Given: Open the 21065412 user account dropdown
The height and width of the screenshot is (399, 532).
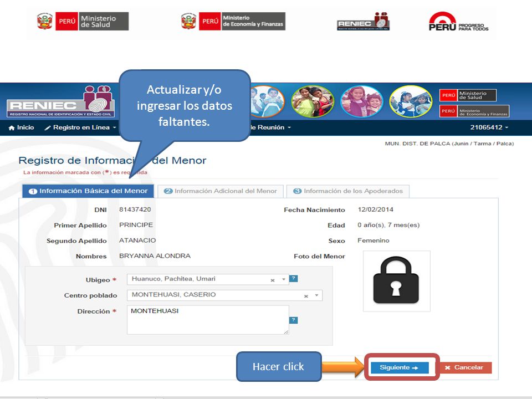Looking at the screenshot, I should [489, 127].
